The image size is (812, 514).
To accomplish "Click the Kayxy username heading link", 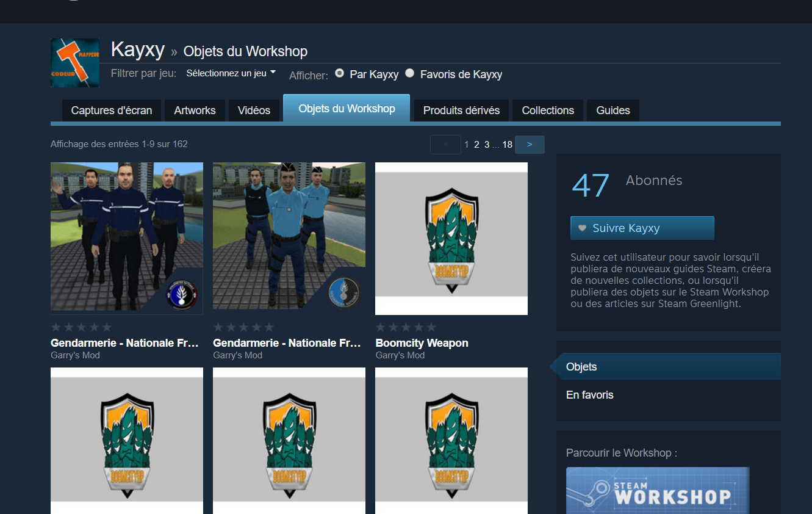I will pyautogui.click(x=138, y=49).
